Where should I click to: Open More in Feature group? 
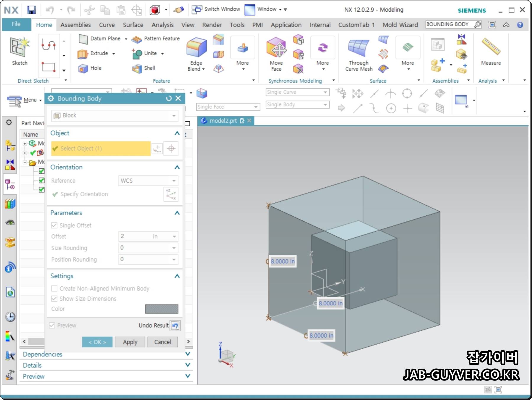tap(242, 54)
